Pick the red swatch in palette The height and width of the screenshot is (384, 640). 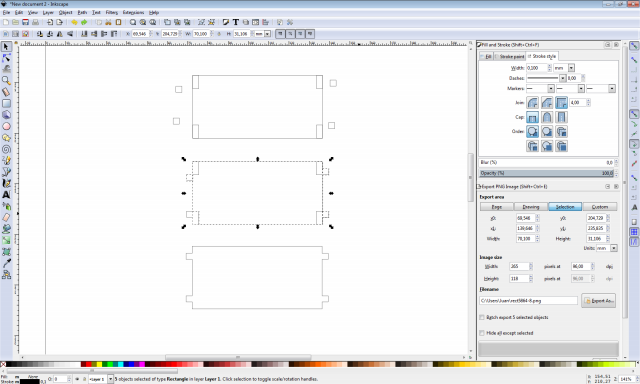pos(89,364)
